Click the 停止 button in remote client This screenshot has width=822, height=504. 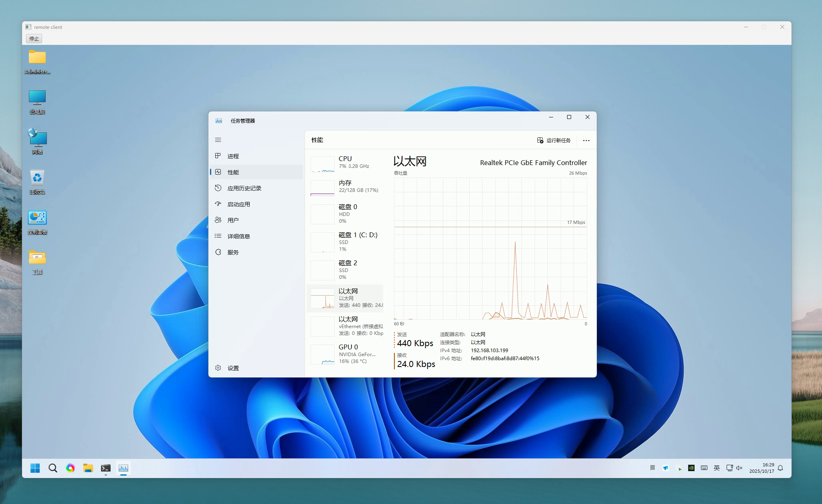coord(34,38)
